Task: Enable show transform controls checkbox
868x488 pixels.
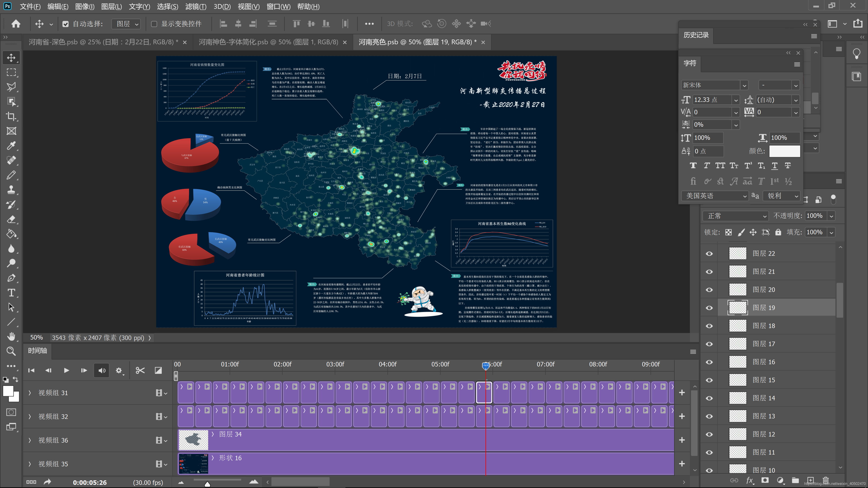Action: [154, 24]
